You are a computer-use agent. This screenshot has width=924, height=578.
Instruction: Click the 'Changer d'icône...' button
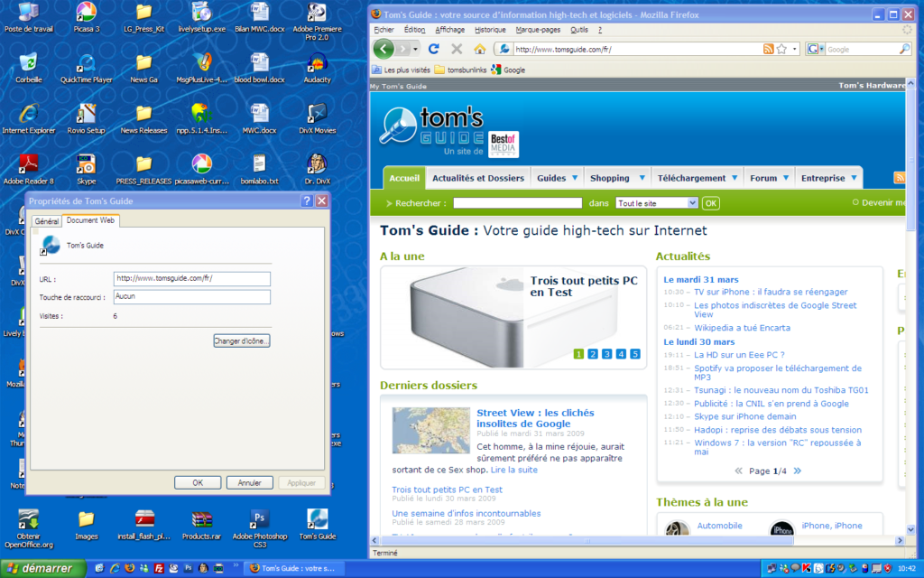[x=242, y=340]
